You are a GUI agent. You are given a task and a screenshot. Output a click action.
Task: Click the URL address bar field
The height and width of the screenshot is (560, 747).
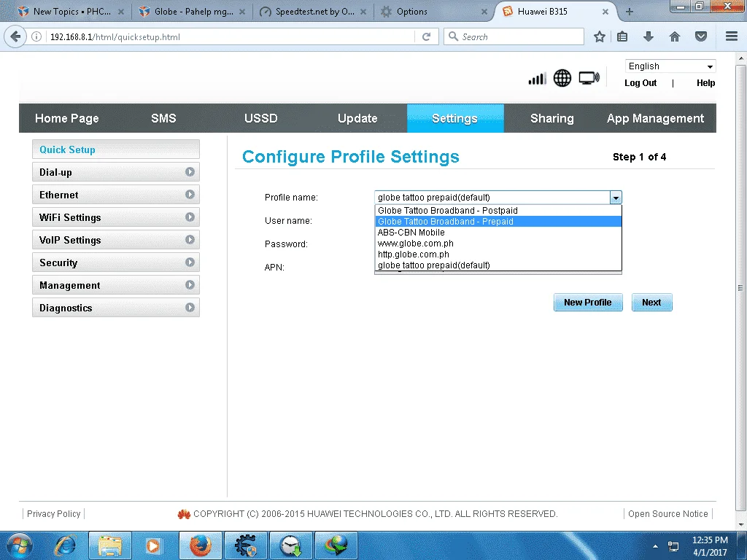(x=228, y=36)
